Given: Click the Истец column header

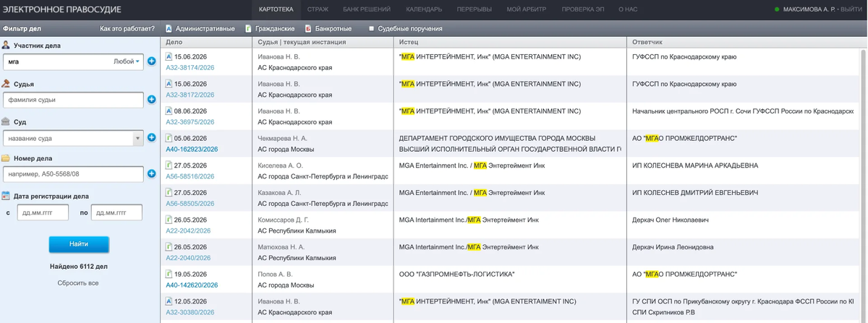Looking at the screenshot, I should pyautogui.click(x=511, y=43).
